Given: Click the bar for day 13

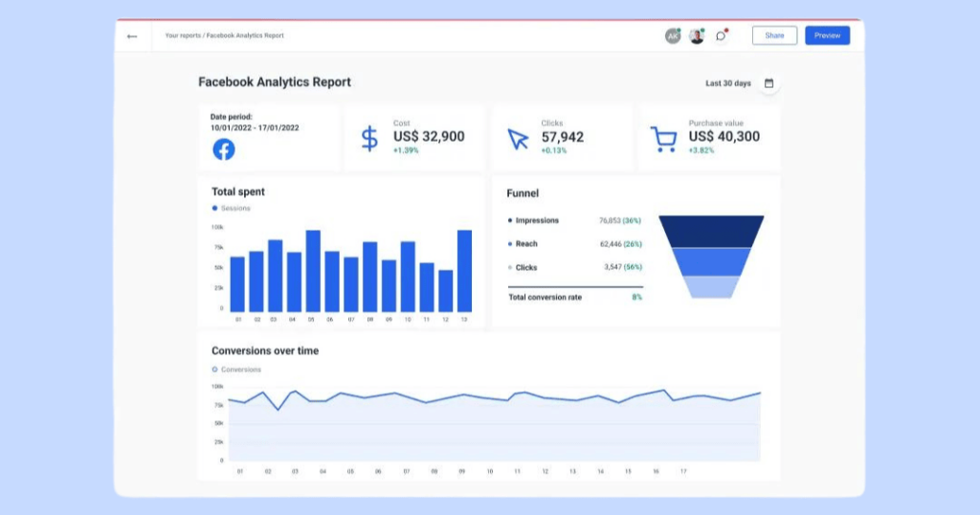Looking at the screenshot, I should [x=464, y=271].
